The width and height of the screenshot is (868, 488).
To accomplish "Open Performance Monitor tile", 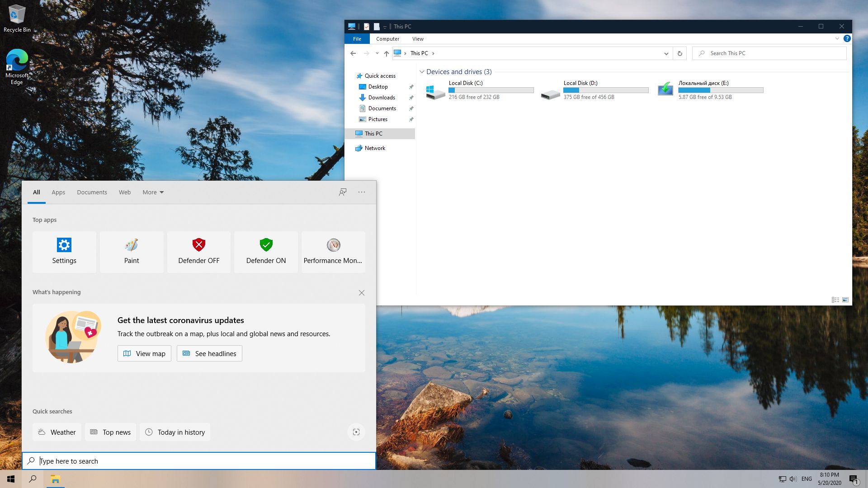I will pyautogui.click(x=333, y=252).
